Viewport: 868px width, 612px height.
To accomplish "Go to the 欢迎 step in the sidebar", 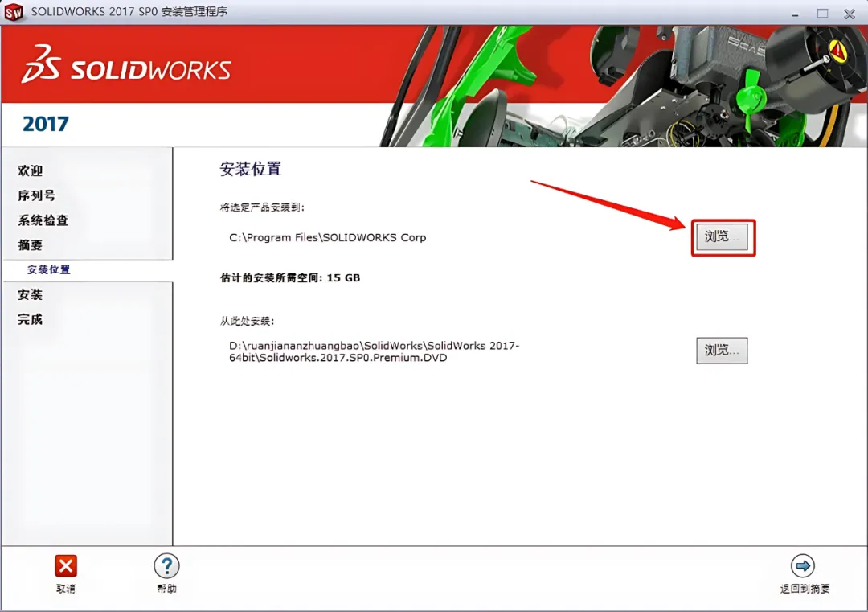I will pyautogui.click(x=31, y=170).
